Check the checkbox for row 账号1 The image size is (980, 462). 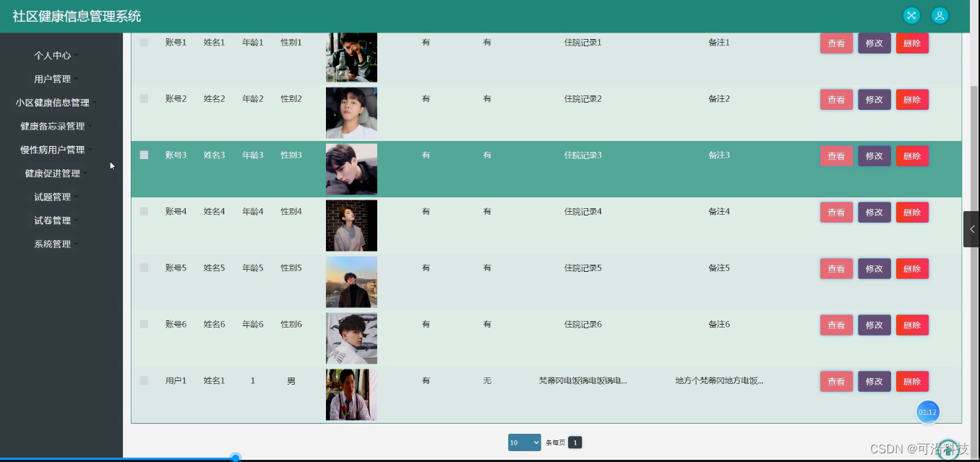click(x=143, y=42)
